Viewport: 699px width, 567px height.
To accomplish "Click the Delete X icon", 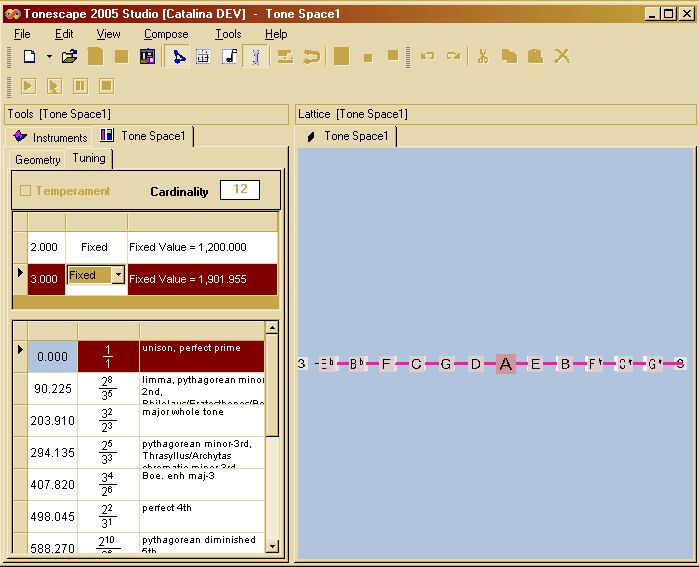I will pos(562,56).
